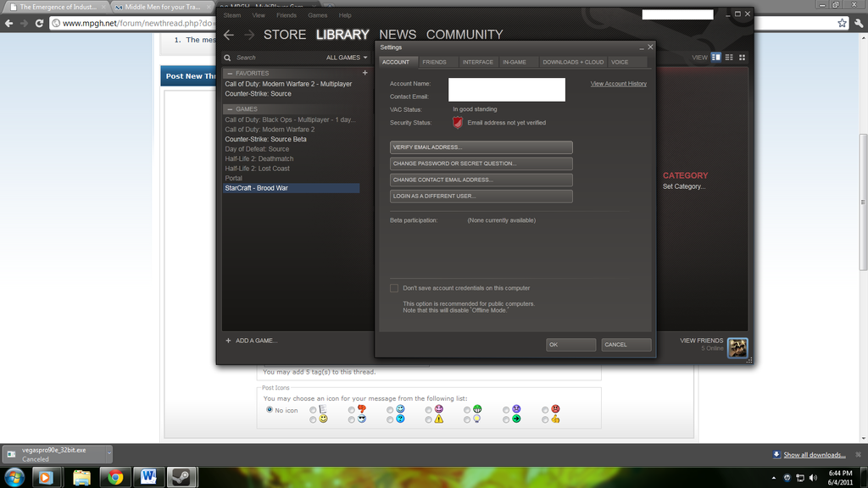Launch Steam from the Windows taskbar
This screenshot has height=488, width=868.
point(182,477)
